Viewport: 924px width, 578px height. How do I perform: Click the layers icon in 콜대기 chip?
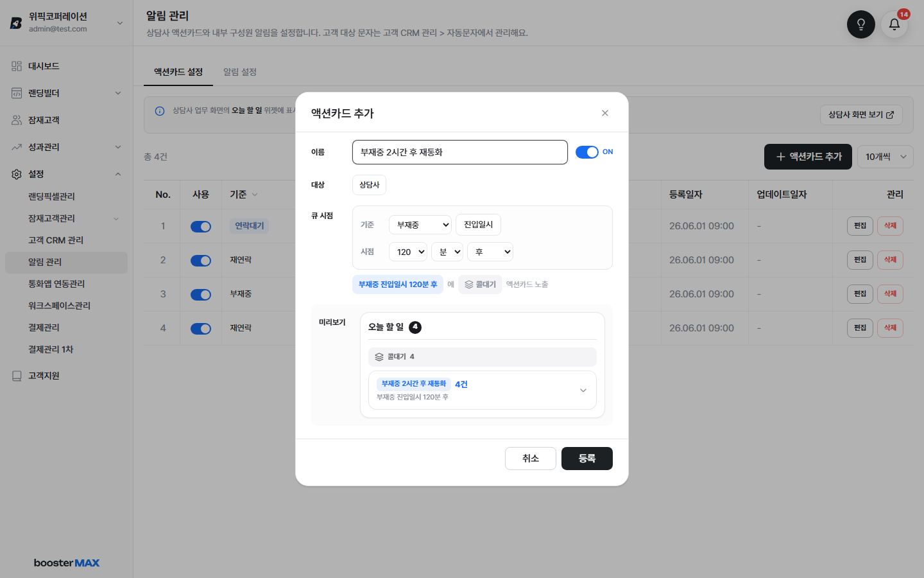pyautogui.click(x=469, y=285)
